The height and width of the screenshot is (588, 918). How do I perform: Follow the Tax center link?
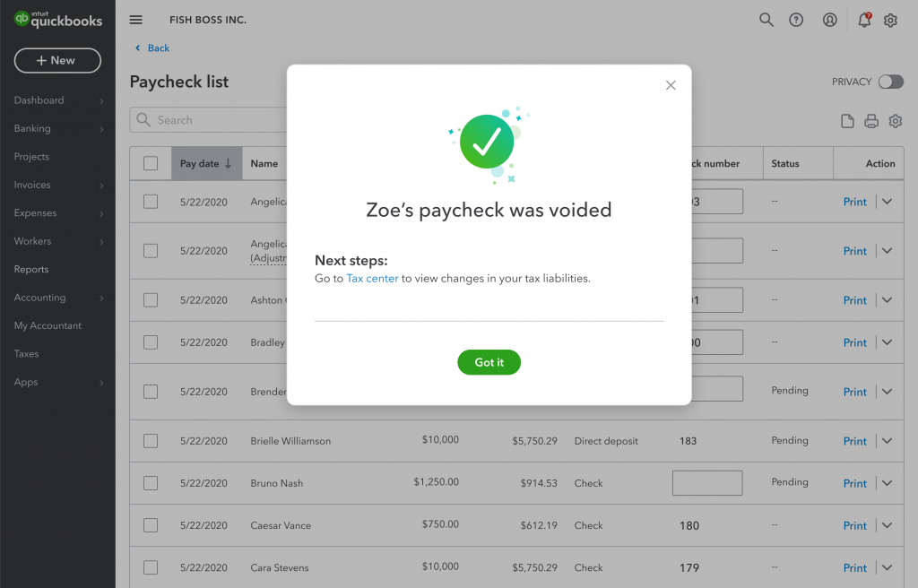[372, 279]
